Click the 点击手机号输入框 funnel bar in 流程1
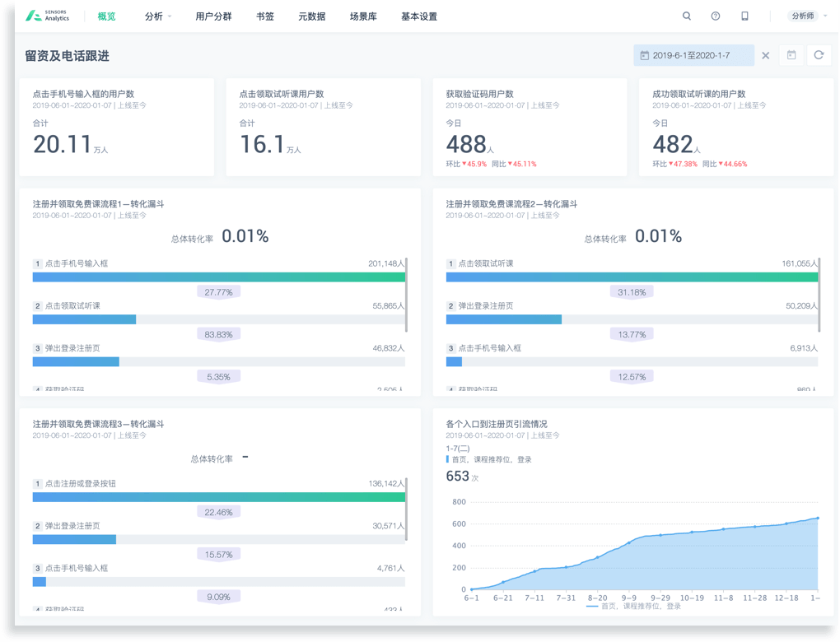The height and width of the screenshot is (642, 840). (x=219, y=277)
